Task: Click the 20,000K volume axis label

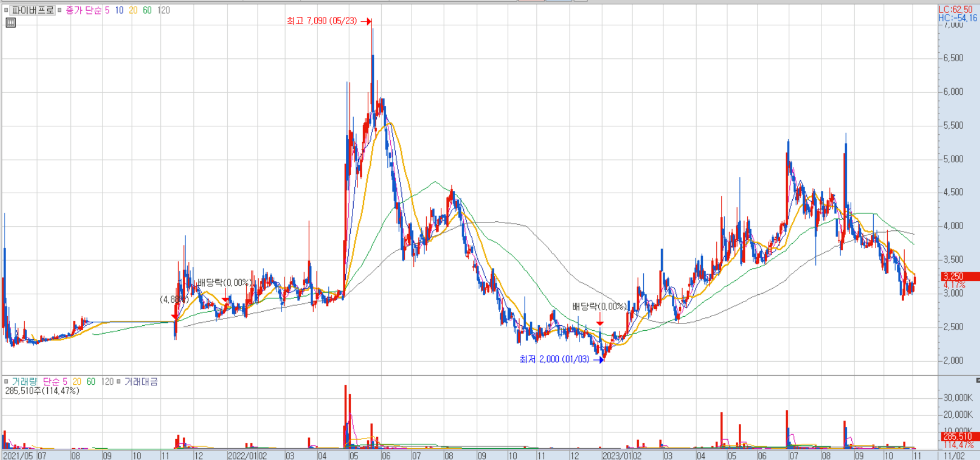Action: click(x=958, y=415)
